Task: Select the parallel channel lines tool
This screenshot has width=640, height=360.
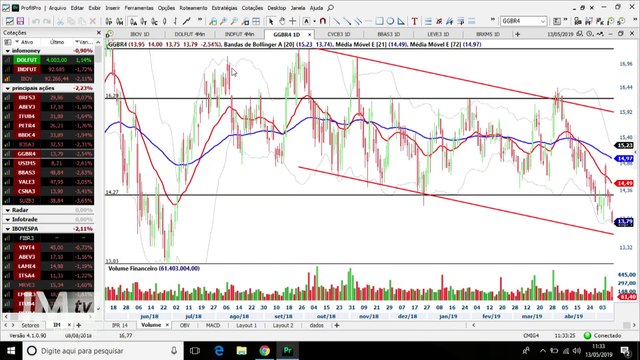Action: click(358, 21)
